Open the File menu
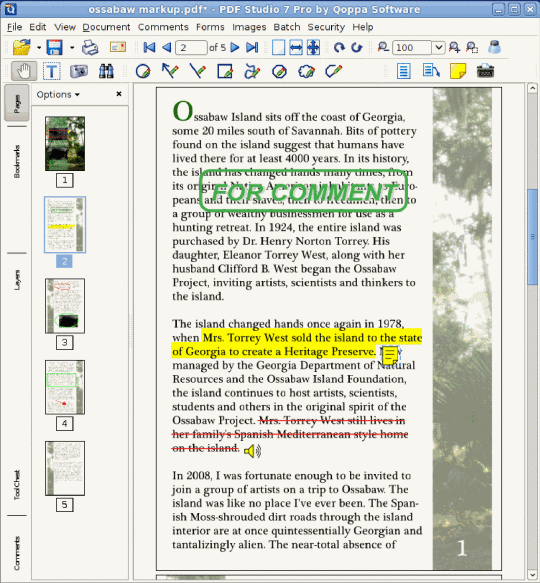Screen dimensions: 540x583 [15, 27]
